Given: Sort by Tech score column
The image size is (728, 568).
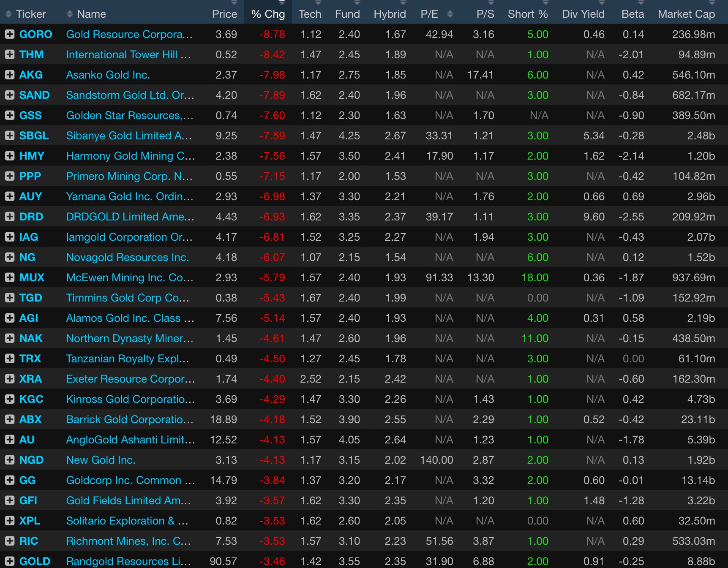Looking at the screenshot, I should (310, 14).
